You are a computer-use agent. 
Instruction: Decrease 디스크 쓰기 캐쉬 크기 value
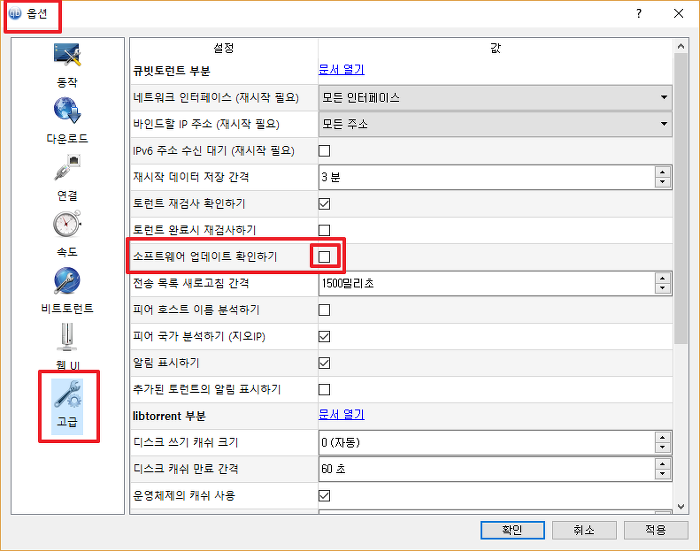click(x=663, y=447)
